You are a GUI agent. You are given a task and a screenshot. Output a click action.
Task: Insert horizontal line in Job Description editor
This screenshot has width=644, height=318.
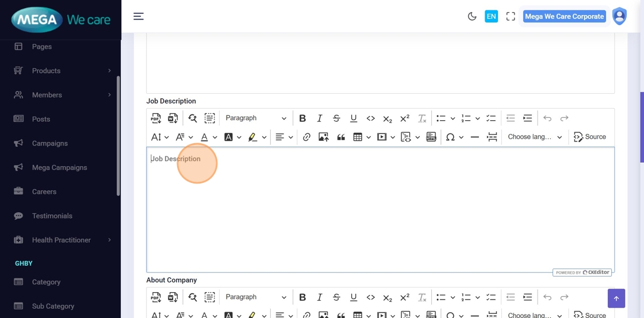[474, 137]
